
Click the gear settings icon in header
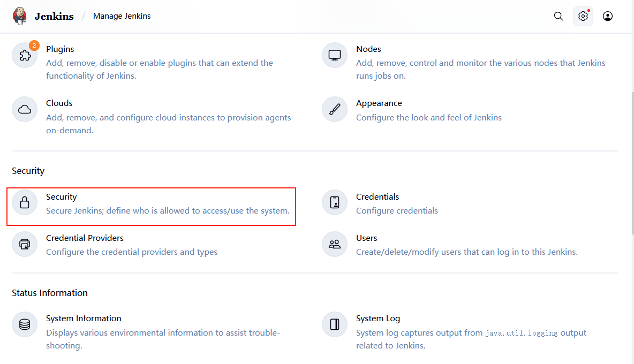[x=583, y=16]
